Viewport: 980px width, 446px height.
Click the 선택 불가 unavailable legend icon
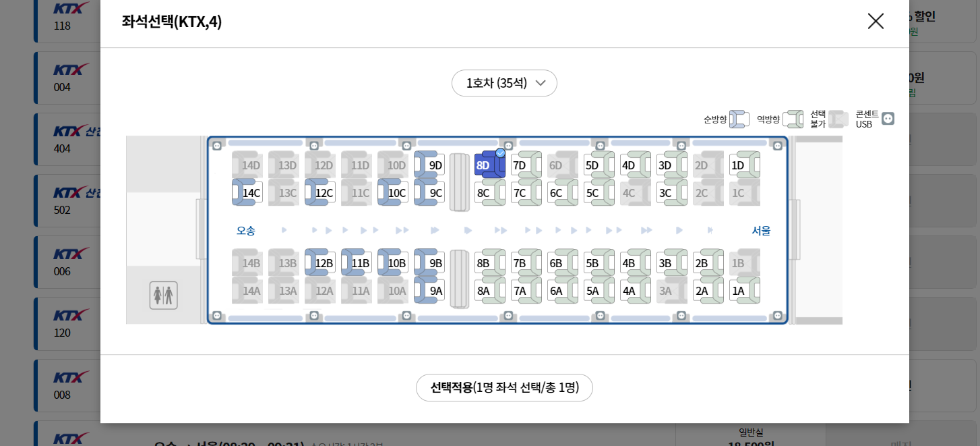point(838,119)
